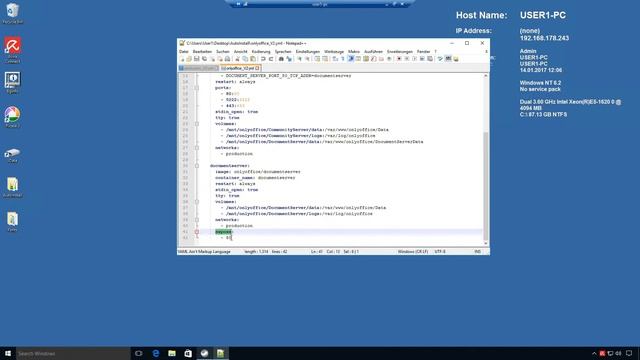Open Find with the binoculars icon
The width and height of the screenshot is (640, 360).
coord(281,59)
